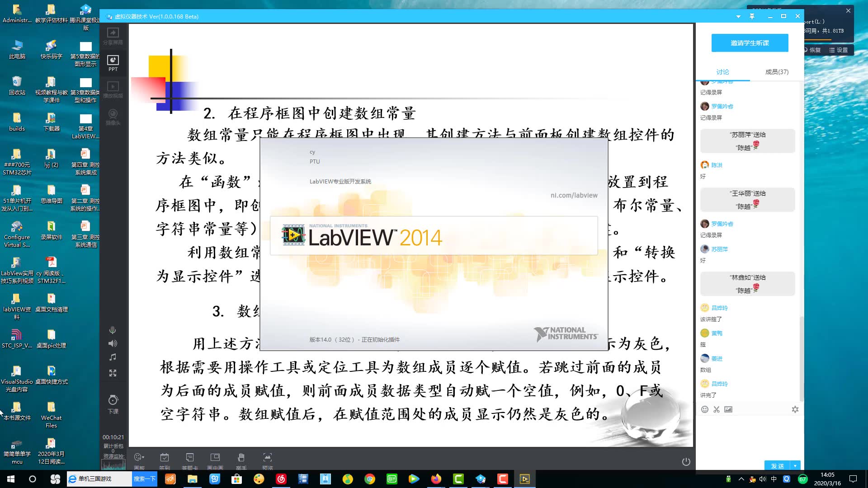Click the ni.com/labview link on splash screen
The image size is (868, 488).
coord(574,195)
